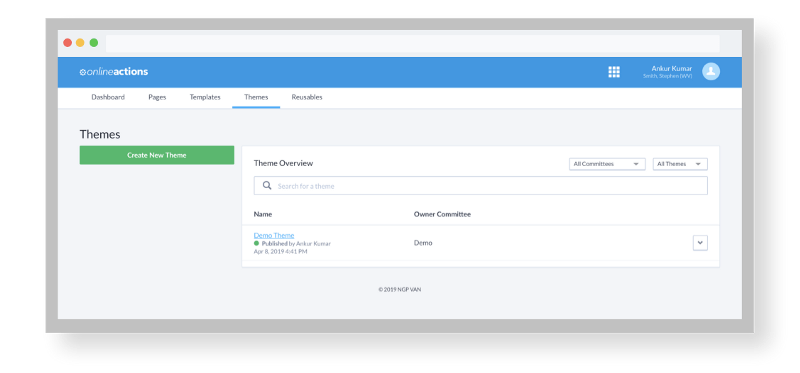Open the All Committees dropdown
The image size is (800, 373).
pos(607,164)
